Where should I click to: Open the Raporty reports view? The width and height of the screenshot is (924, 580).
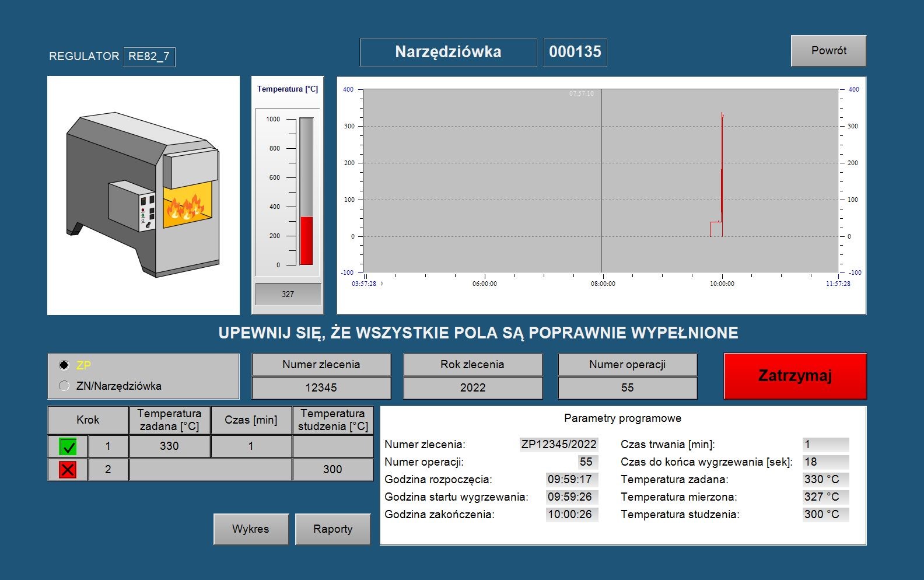click(x=332, y=529)
